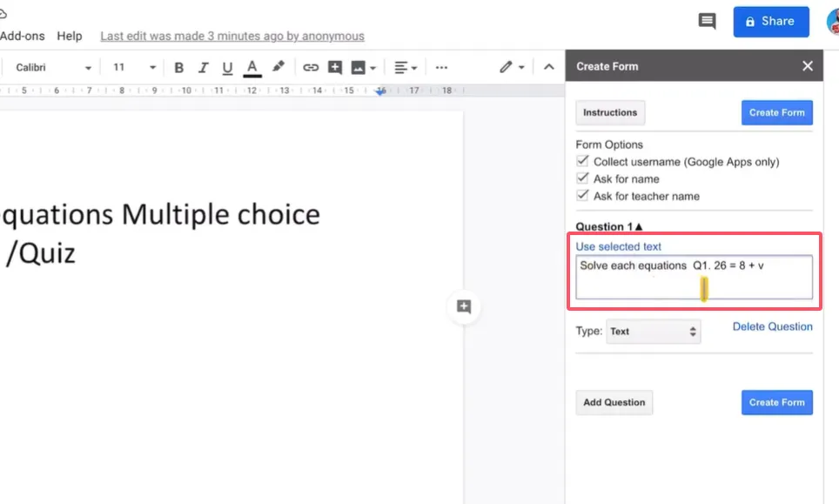Click the Delete Question link

coord(772,327)
